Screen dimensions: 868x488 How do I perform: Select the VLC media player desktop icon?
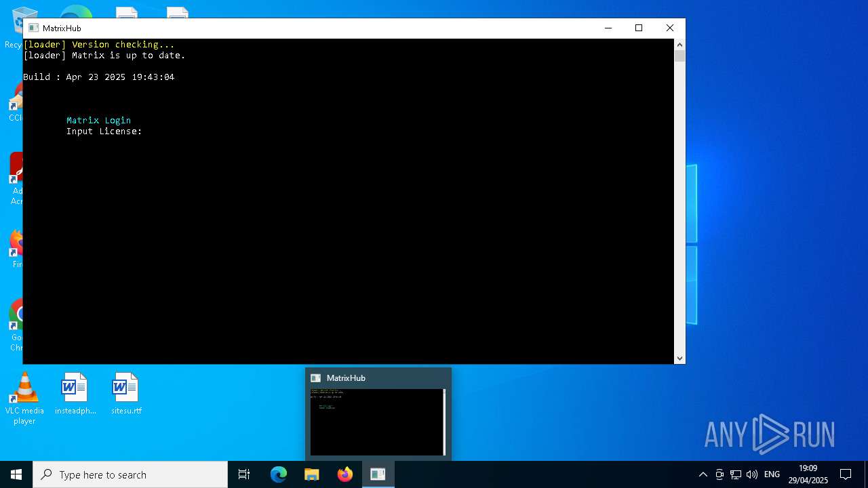pos(24,399)
